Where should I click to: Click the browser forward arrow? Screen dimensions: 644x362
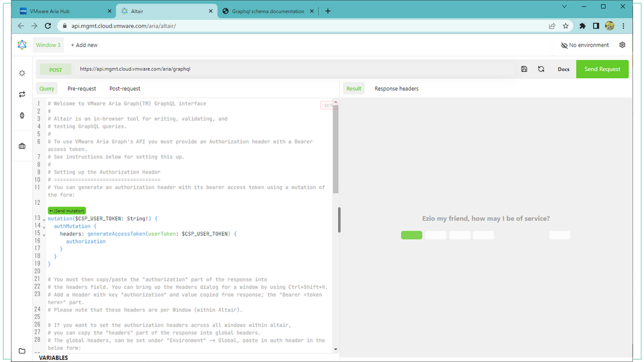(x=34, y=26)
